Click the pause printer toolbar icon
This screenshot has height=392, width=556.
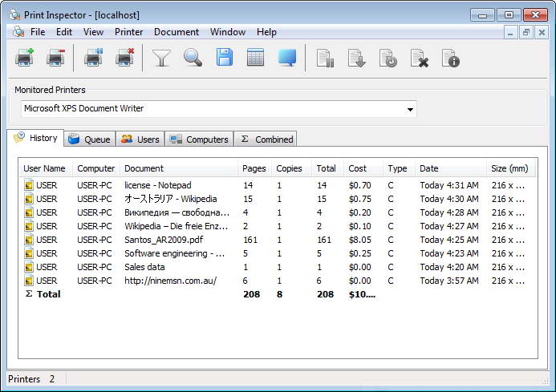tap(94, 58)
